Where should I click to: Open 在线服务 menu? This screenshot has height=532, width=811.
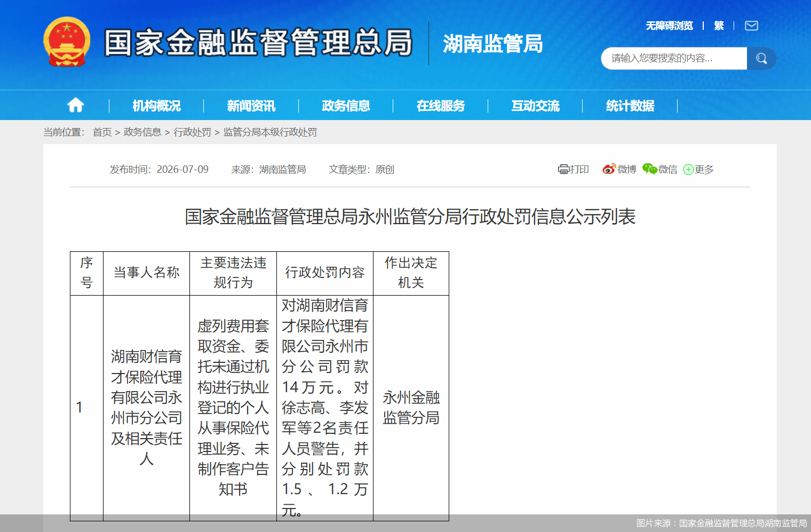[441, 106]
